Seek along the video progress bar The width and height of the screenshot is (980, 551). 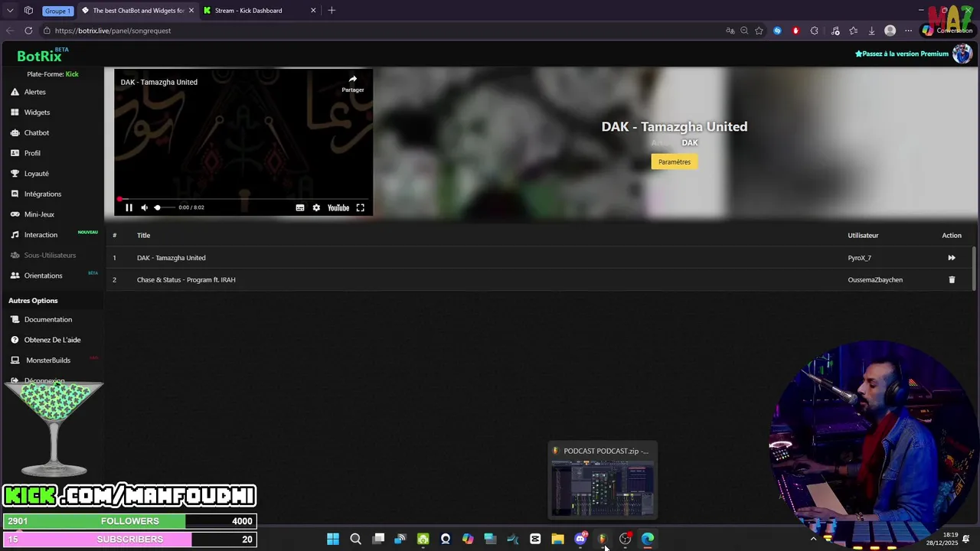click(x=243, y=199)
